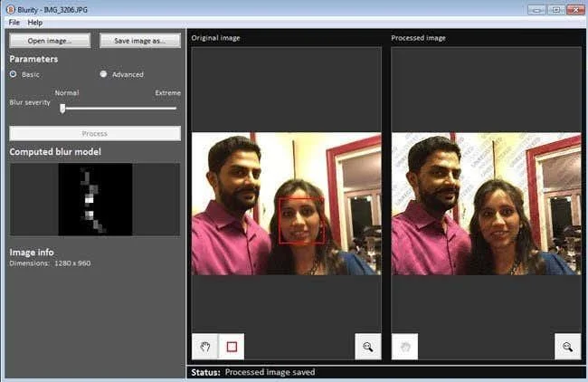Open the File menu
The height and width of the screenshot is (382, 588).
(14, 23)
